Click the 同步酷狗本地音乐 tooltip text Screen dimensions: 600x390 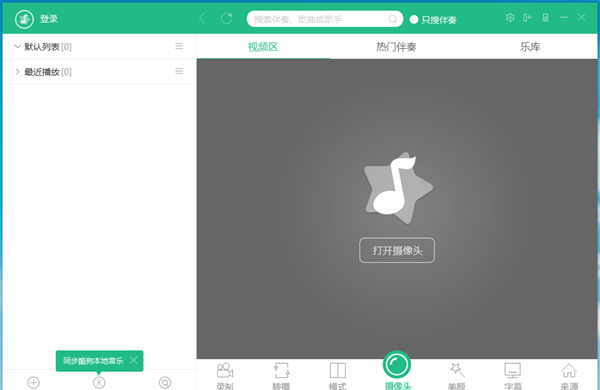click(x=93, y=361)
